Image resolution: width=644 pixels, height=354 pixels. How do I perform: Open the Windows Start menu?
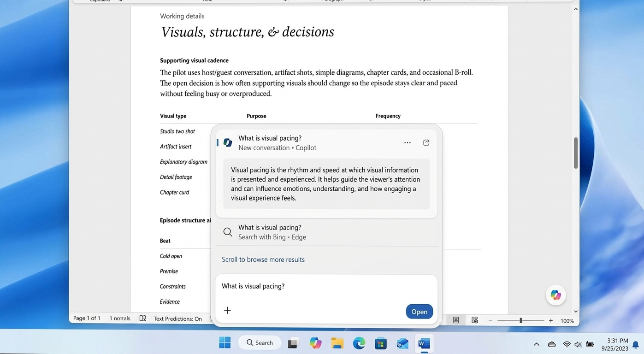pyautogui.click(x=225, y=343)
